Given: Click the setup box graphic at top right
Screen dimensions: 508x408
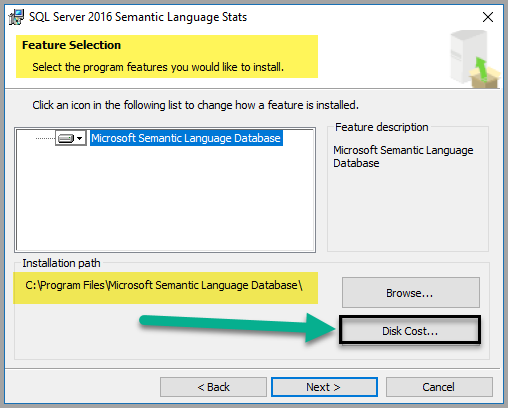Looking at the screenshot, I should (474, 59).
